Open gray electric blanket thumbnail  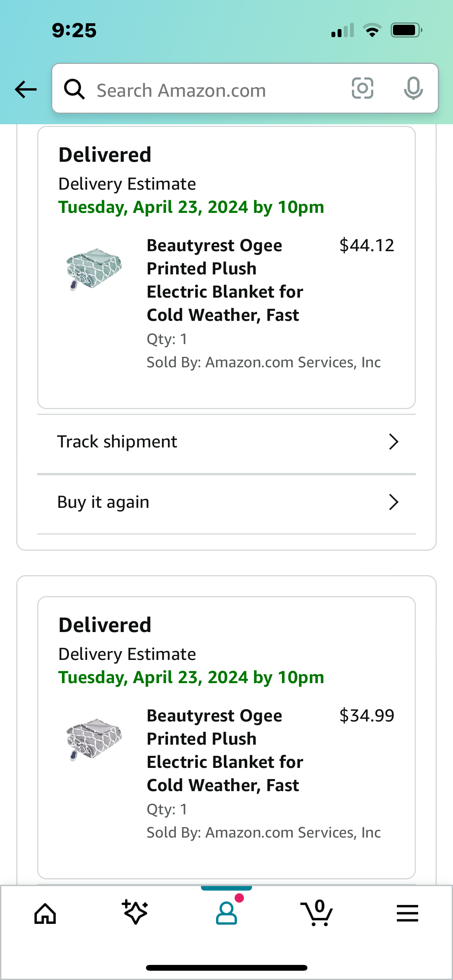pyautogui.click(x=94, y=739)
